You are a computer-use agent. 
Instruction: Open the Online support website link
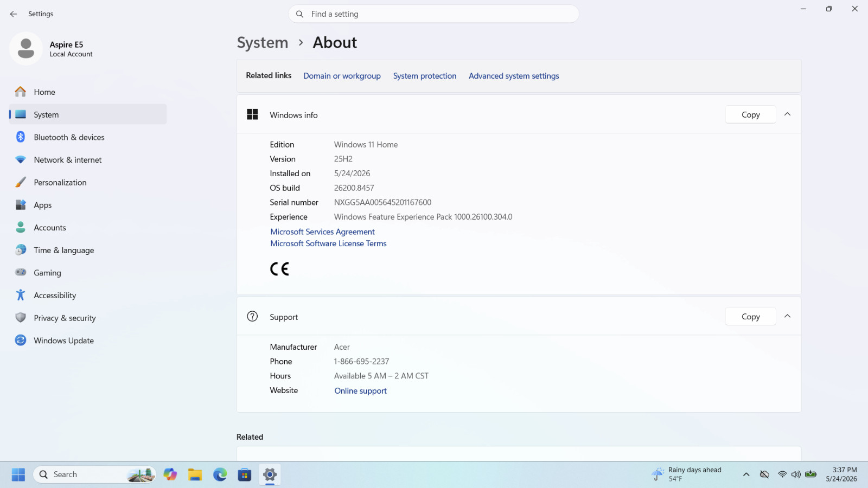(x=361, y=391)
